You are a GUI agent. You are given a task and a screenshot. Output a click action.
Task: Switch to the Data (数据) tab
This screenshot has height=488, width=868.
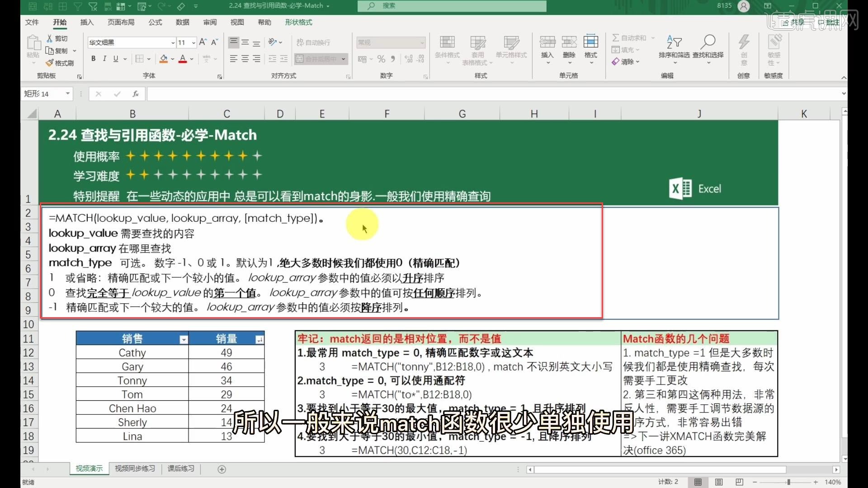pos(183,22)
